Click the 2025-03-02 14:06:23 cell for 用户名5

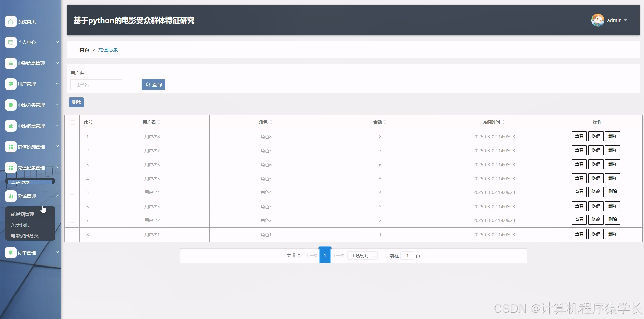(494, 179)
